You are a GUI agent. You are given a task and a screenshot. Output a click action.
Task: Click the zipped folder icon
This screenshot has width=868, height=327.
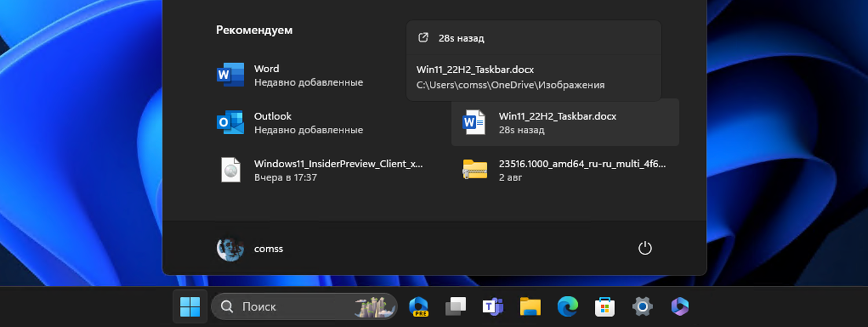pyautogui.click(x=475, y=170)
